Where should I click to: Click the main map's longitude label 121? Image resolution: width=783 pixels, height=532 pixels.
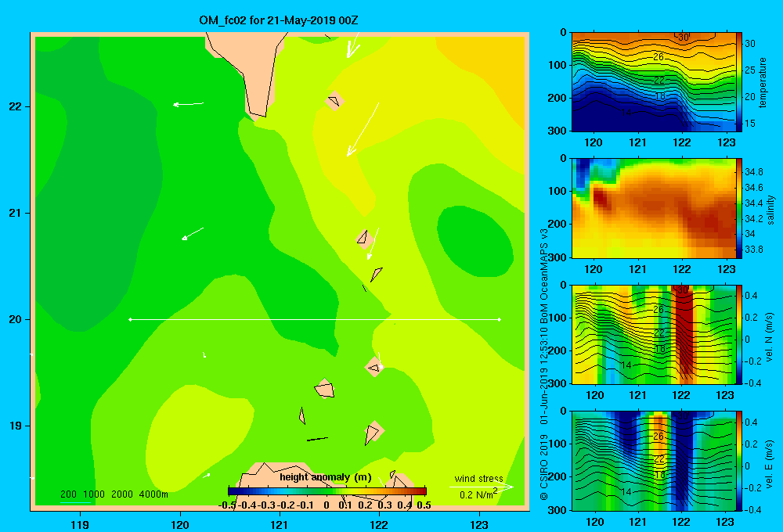click(x=280, y=524)
